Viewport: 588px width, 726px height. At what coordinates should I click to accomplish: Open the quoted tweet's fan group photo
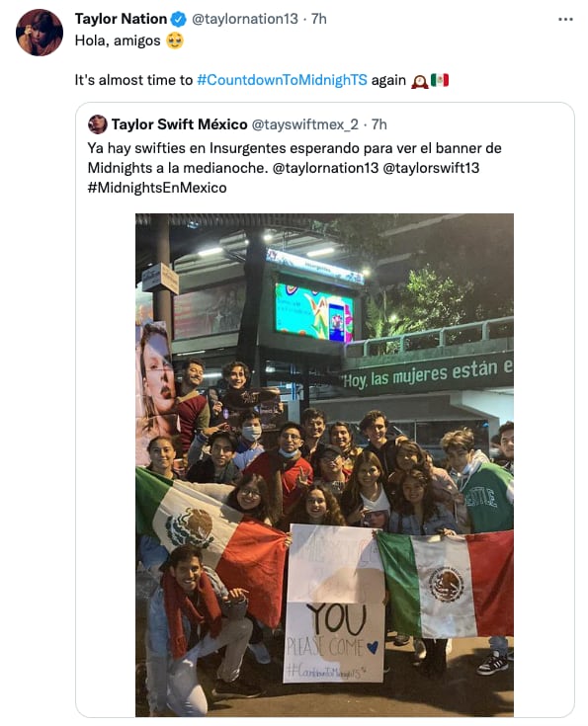tap(324, 465)
